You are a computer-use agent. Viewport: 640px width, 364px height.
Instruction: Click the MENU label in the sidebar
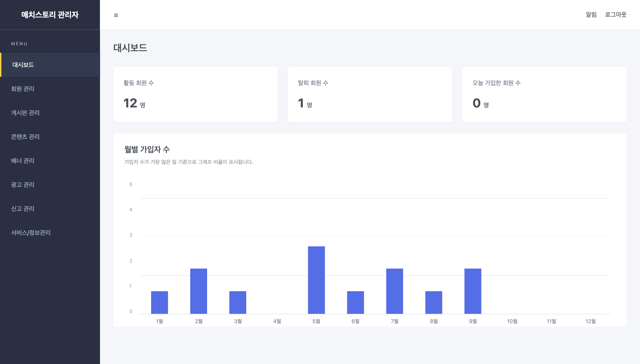[x=19, y=44]
